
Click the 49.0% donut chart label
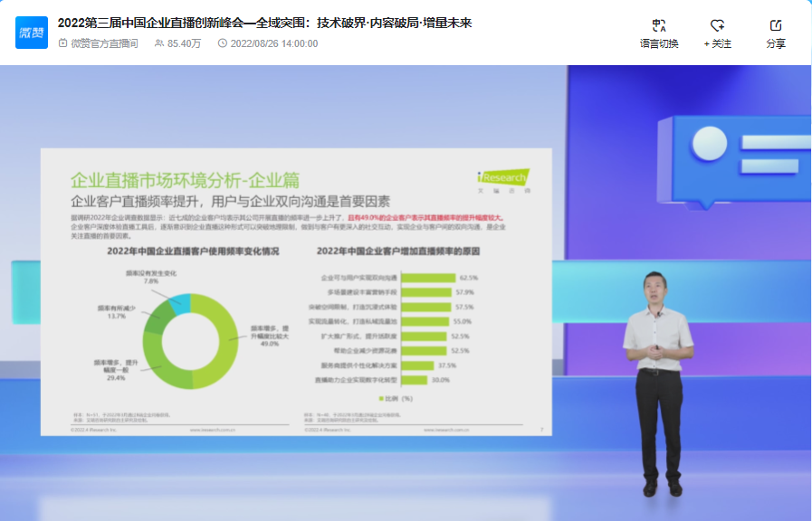click(x=269, y=344)
